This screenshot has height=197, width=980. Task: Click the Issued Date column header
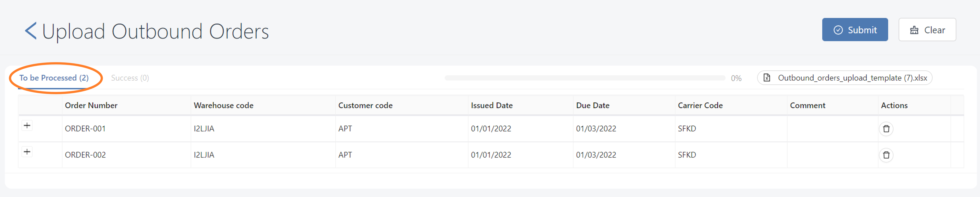[x=492, y=105]
